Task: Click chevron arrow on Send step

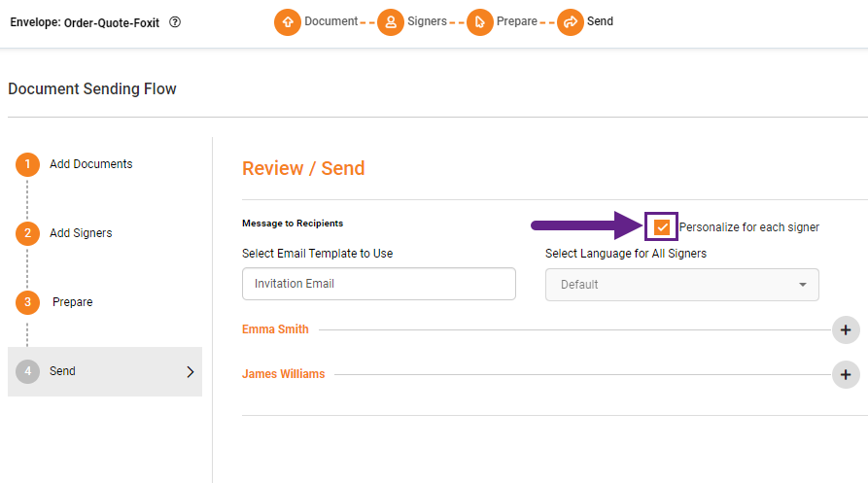Action: (x=190, y=371)
